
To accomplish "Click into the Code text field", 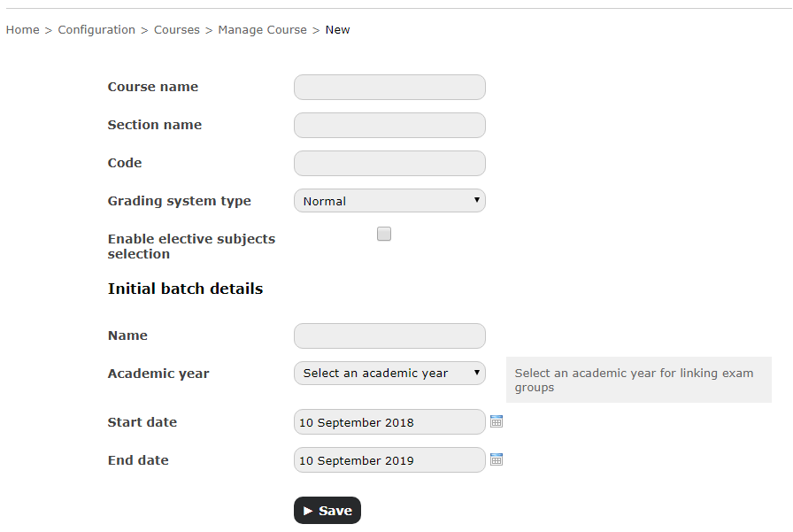I will [389, 164].
